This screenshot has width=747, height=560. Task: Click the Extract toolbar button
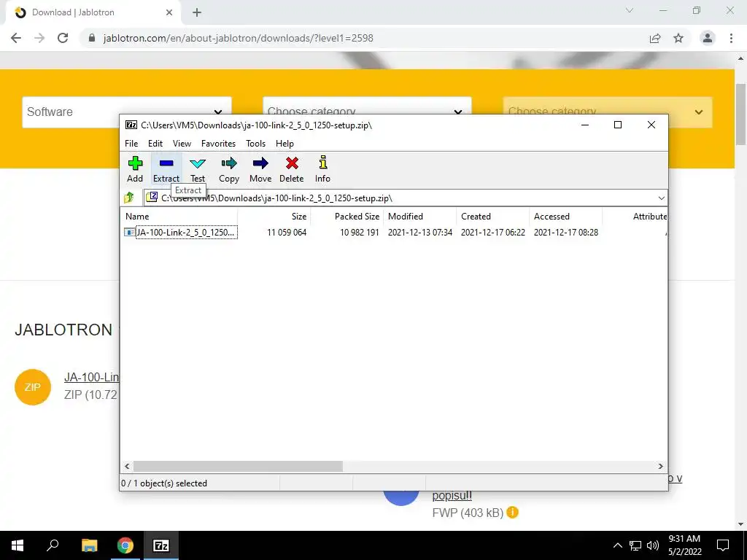pyautogui.click(x=166, y=169)
